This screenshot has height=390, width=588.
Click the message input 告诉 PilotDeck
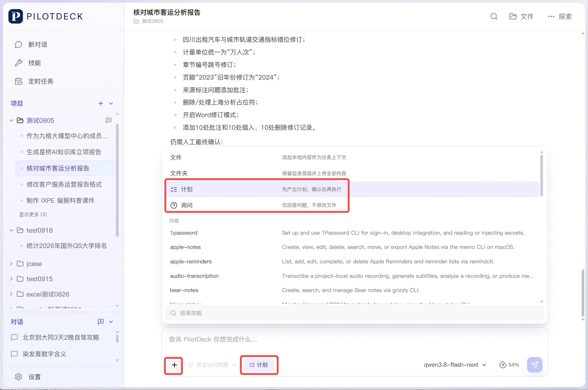pos(355,339)
